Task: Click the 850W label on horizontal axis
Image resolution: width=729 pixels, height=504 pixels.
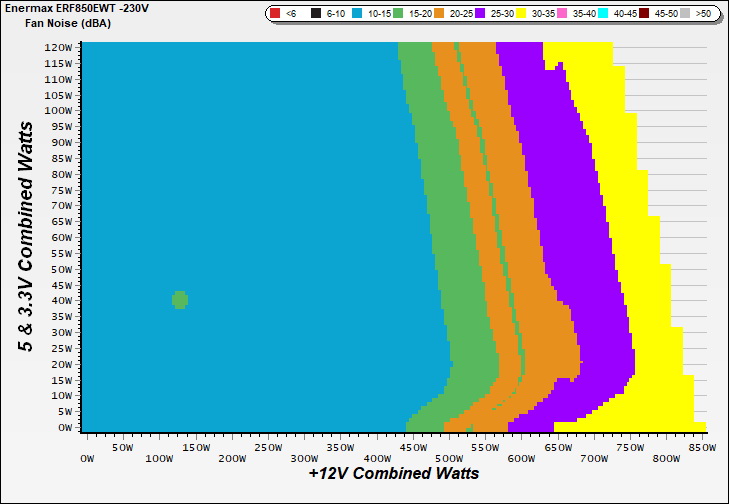Action: click(695, 446)
